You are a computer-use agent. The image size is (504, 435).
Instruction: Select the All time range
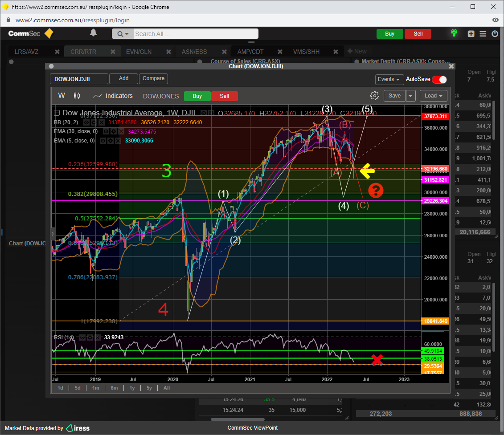[167, 388]
